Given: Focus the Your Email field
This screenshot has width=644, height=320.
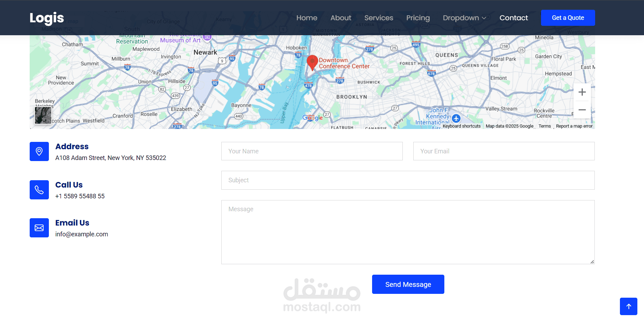Looking at the screenshot, I should (x=504, y=151).
